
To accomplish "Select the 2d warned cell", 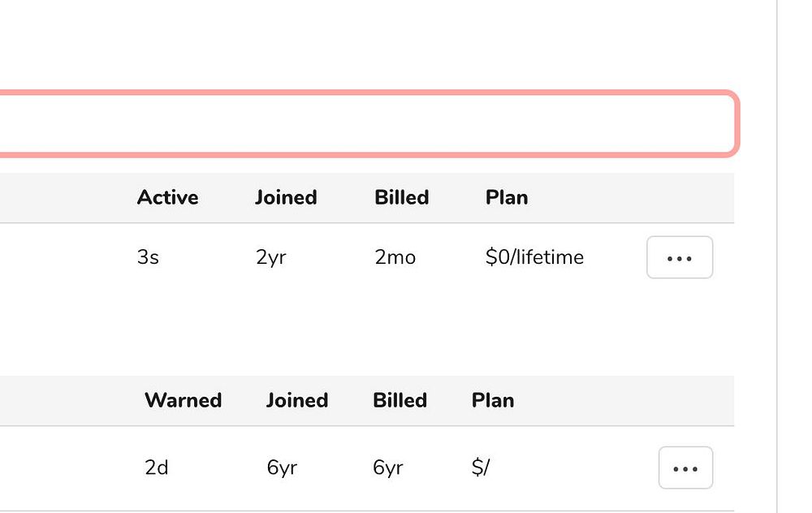I will tap(156, 468).
